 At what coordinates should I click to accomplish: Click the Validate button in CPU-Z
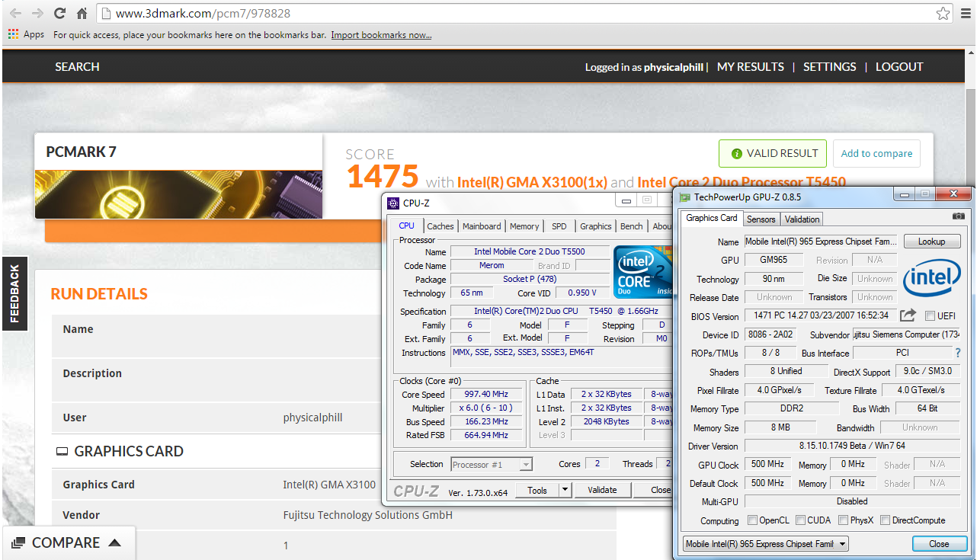point(602,490)
